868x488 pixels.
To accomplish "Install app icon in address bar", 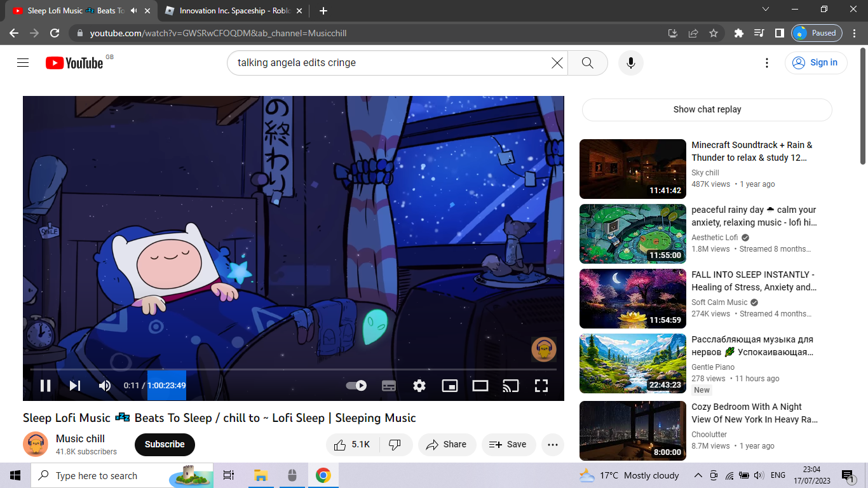I will click(673, 33).
